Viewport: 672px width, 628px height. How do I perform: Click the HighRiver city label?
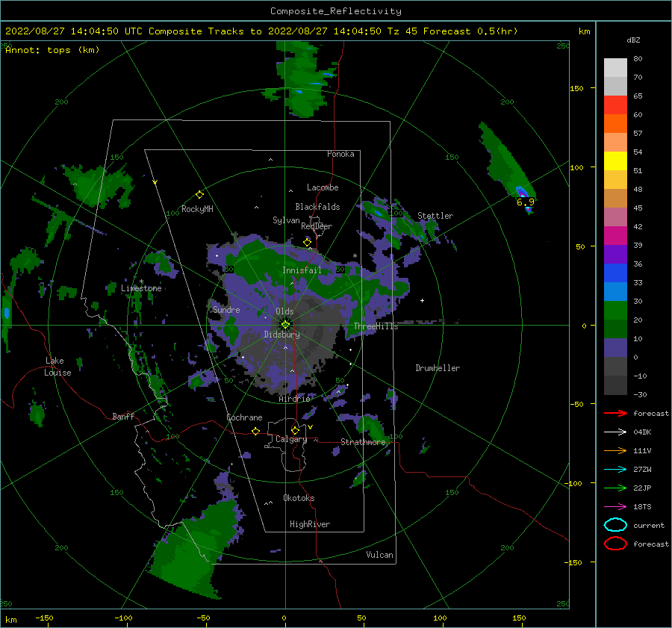click(310, 524)
